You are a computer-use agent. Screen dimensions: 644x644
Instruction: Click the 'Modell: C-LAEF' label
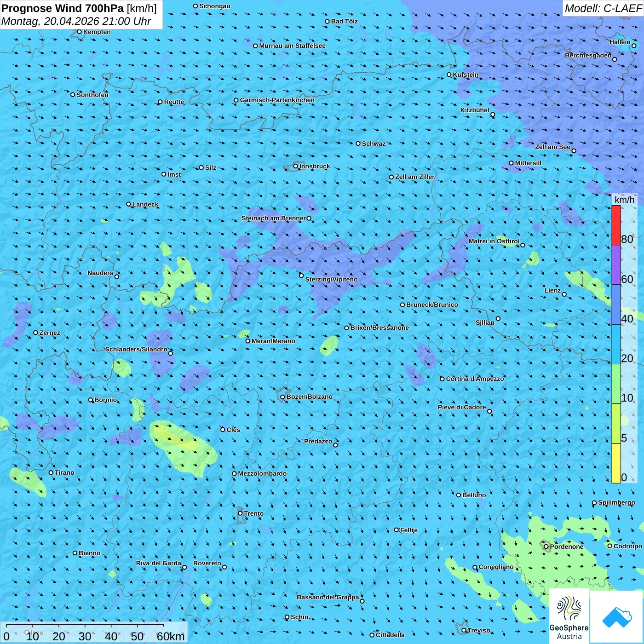pos(603,8)
